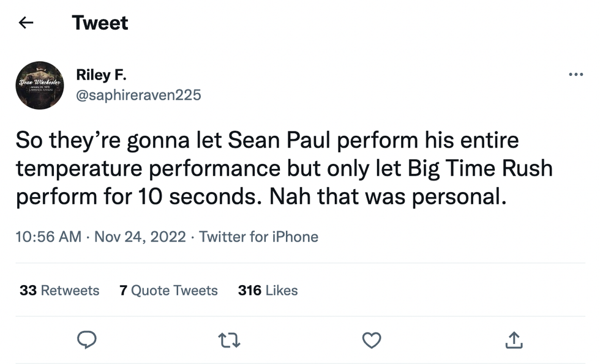Open the 10:56 AM timestamp link
The width and height of the screenshot is (600, 364).
coord(48,237)
